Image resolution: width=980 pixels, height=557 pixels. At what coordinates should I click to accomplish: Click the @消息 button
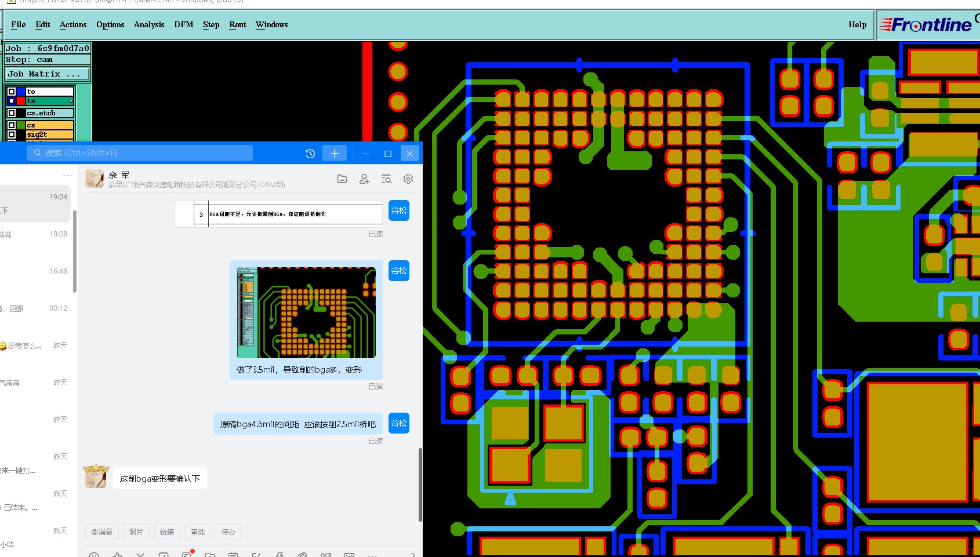coord(102,531)
